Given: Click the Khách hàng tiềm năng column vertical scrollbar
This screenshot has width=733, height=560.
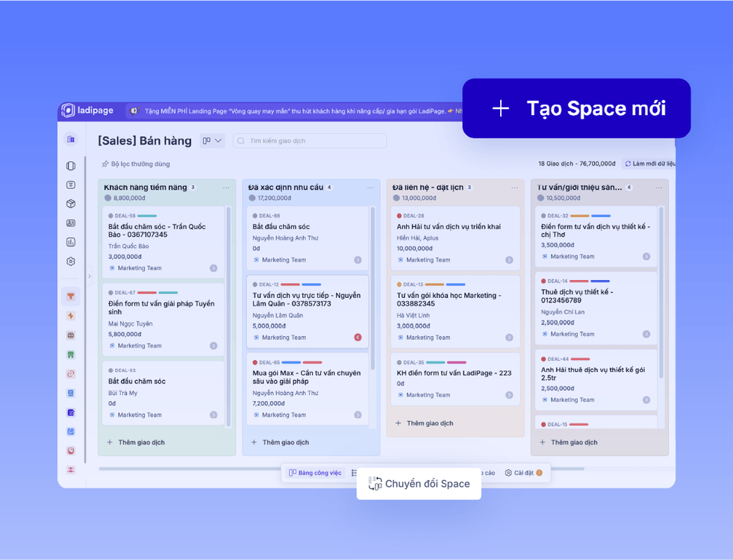Looking at the screenshot, I should [x=228, y=316].
